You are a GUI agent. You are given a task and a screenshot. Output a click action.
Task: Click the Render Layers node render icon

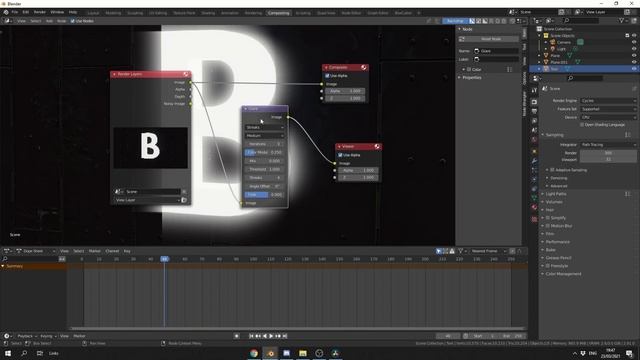pyautogui.click(x=186, y=74)
